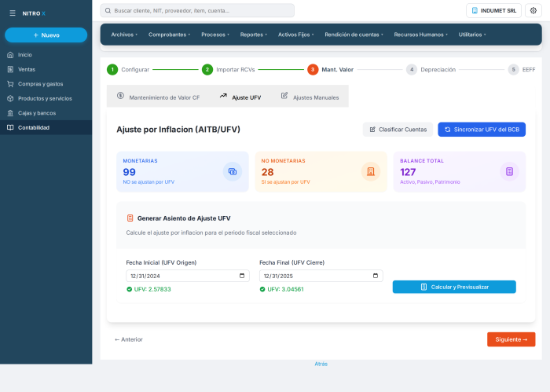Screen dimensions: 550x392
Task: Click the INDUMET SRL company icon
Action: coord(475,10)
